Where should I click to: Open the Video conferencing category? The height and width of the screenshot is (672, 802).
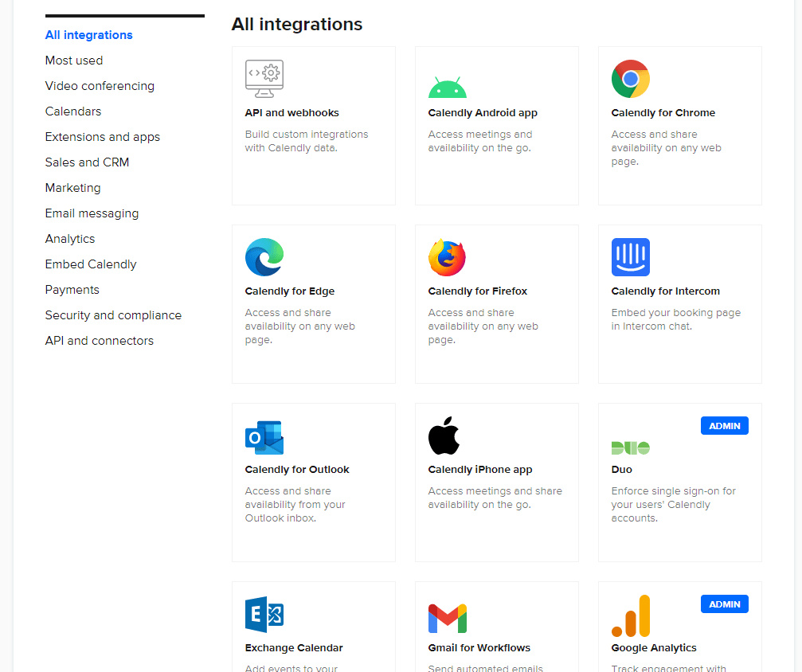pos(100,86)
